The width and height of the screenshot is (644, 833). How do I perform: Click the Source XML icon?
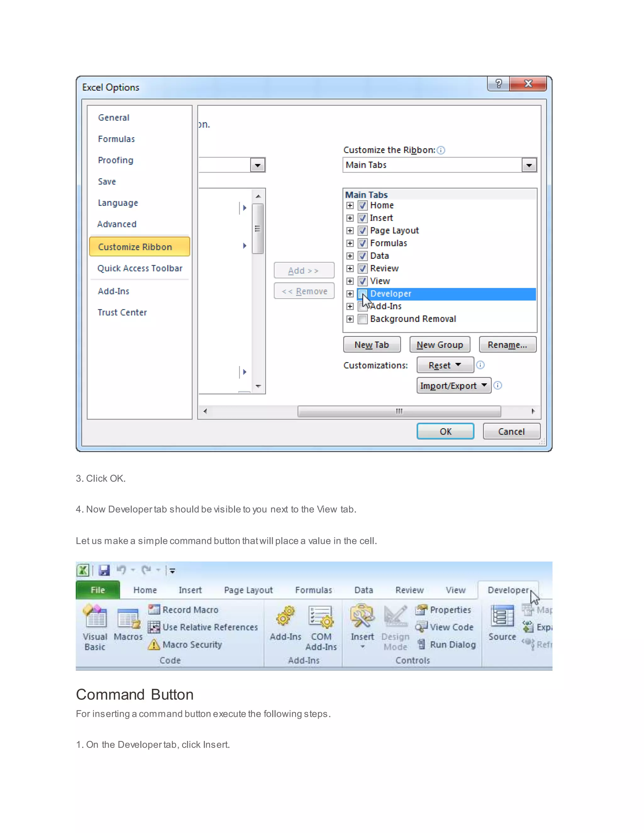(x=502, y=617)
